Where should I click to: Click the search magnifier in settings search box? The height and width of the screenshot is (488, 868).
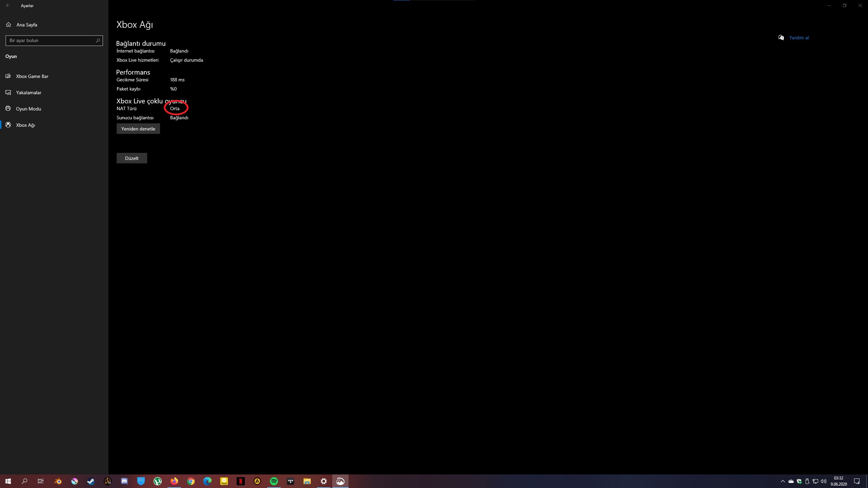(98, 41)
